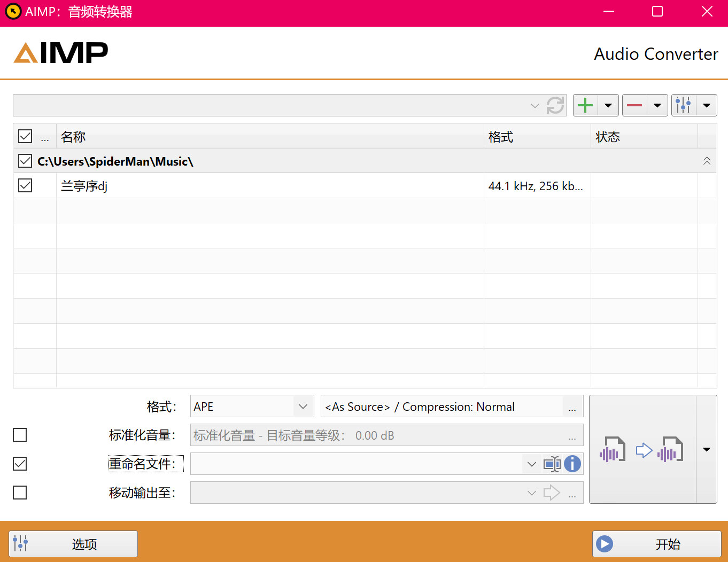Click the normalize volume ellipsis button
The image size is (728, 562).
pos(572,436)
